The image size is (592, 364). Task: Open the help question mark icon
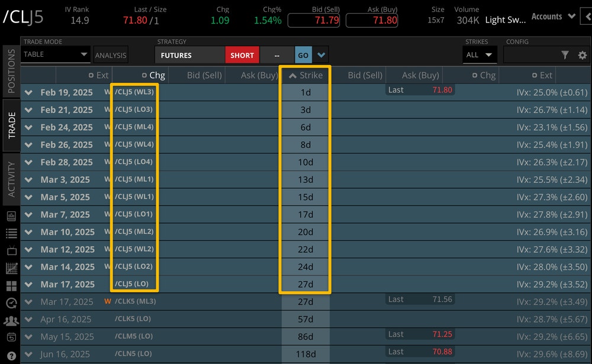pos(11,356)
